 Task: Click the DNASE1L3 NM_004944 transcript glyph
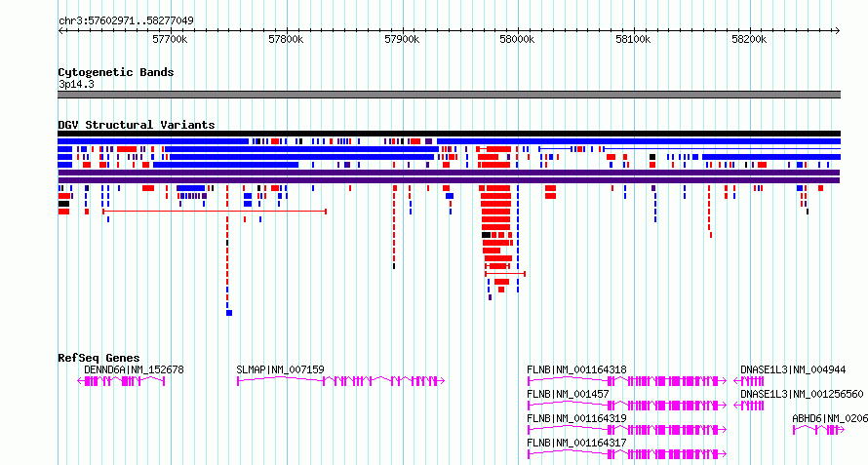click(749, 381)
